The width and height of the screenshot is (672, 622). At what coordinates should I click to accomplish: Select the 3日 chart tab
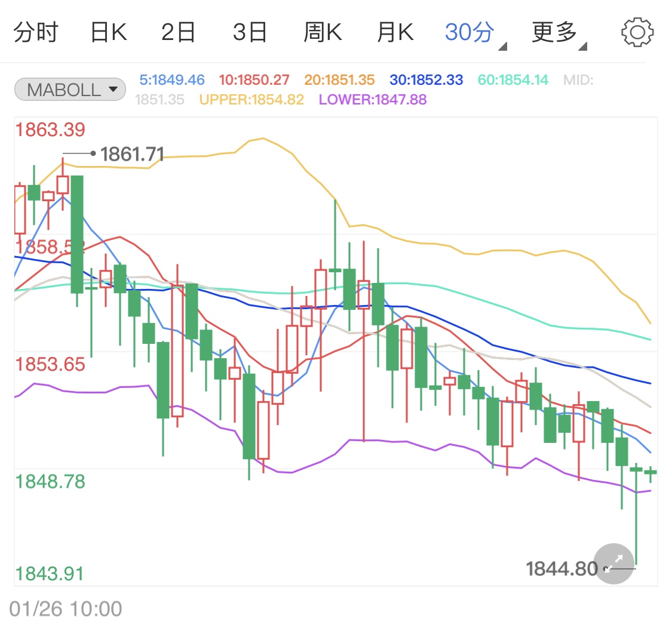[x=250, y=32]
